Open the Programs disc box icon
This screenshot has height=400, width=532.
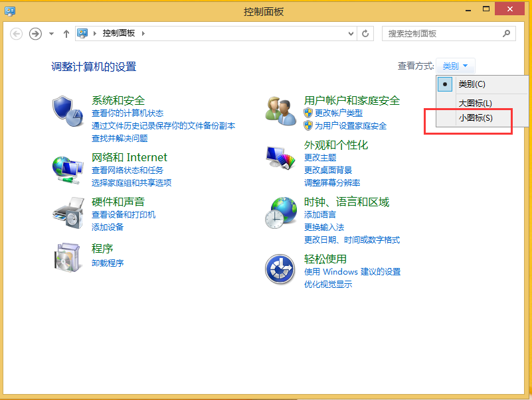click(67, 257)
